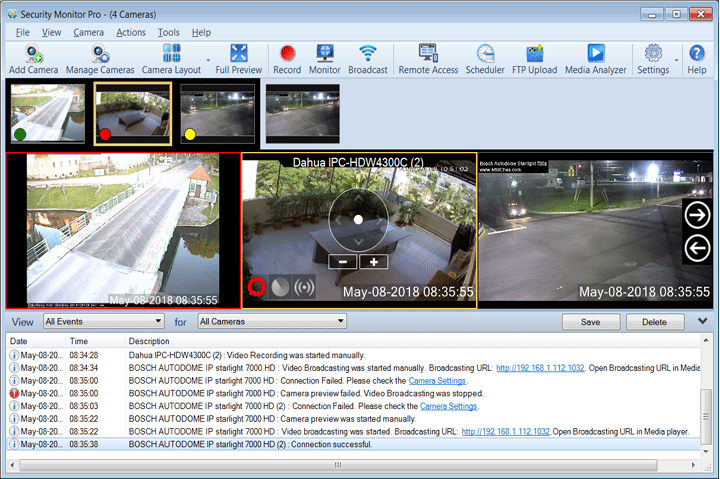Open the Tools menu

pos(169,32)
